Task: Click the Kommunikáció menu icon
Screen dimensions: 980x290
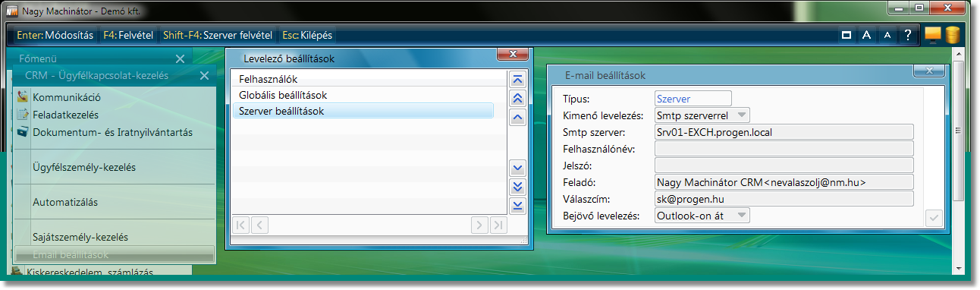Action: click(23, 97)
